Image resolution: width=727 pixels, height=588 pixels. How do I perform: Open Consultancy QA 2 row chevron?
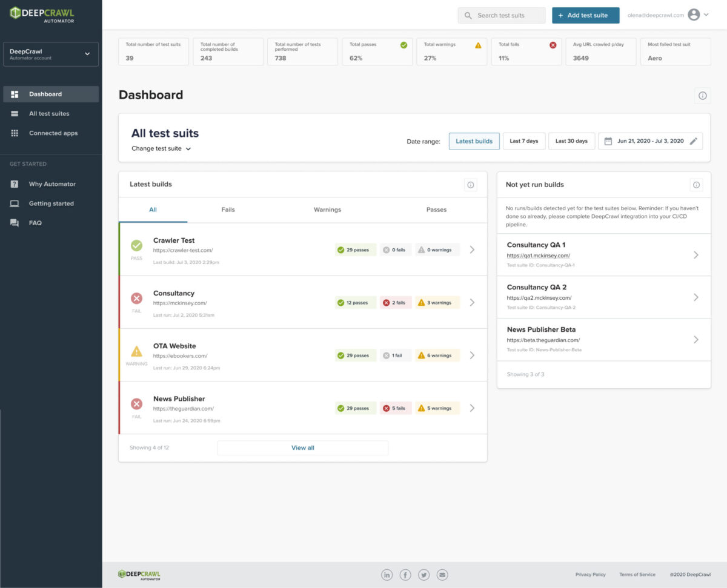coord(696,297)
